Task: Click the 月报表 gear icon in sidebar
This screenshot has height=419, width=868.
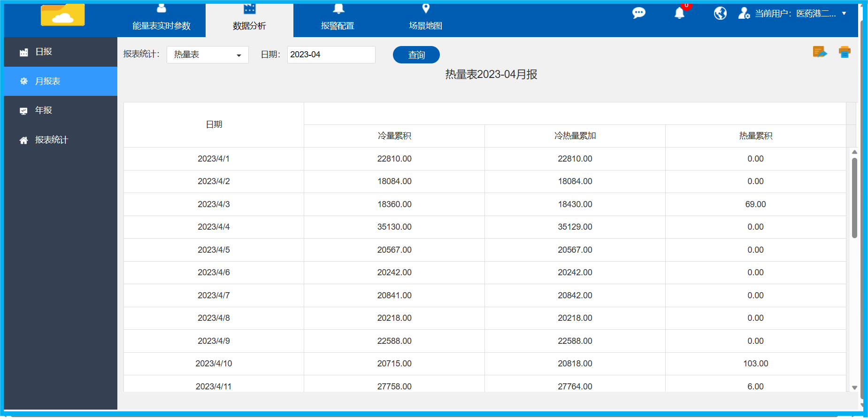Action: coord(23,81)
